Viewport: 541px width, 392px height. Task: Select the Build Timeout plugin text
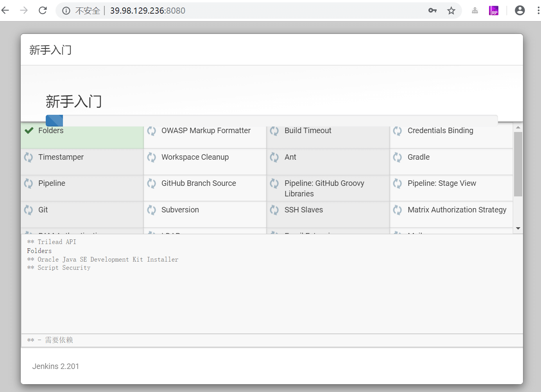click(x=308, y=130)
